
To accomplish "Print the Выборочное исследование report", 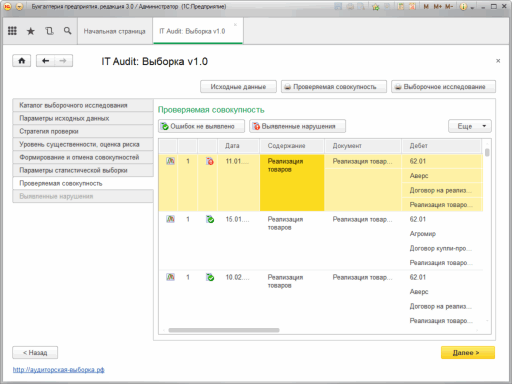I will pyautogui.click(x=443, y=87).
